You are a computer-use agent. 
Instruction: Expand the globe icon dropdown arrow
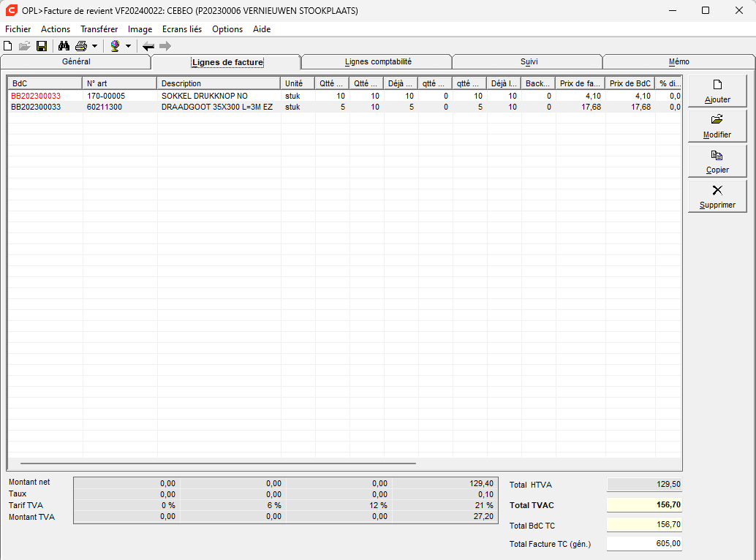[x=128, y=46]
